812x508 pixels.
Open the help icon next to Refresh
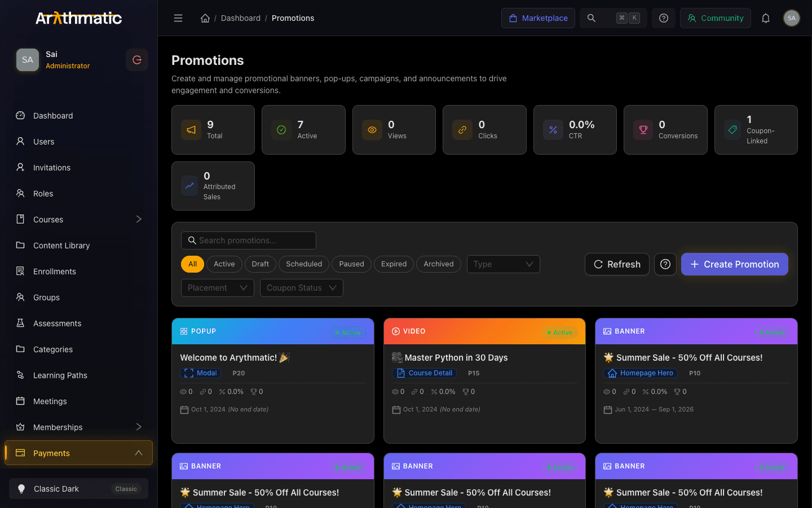coord(665,264)
